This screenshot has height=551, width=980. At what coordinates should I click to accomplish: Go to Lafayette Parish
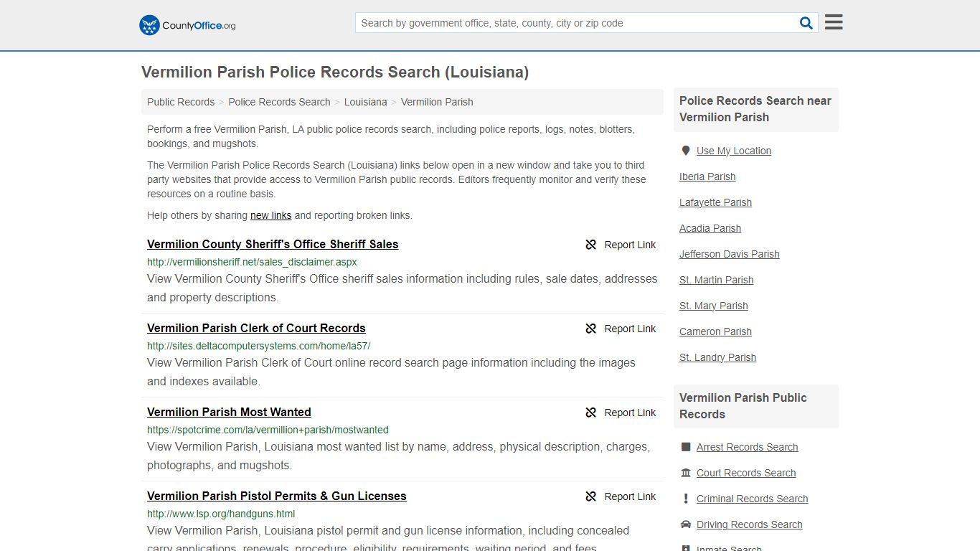715,202
